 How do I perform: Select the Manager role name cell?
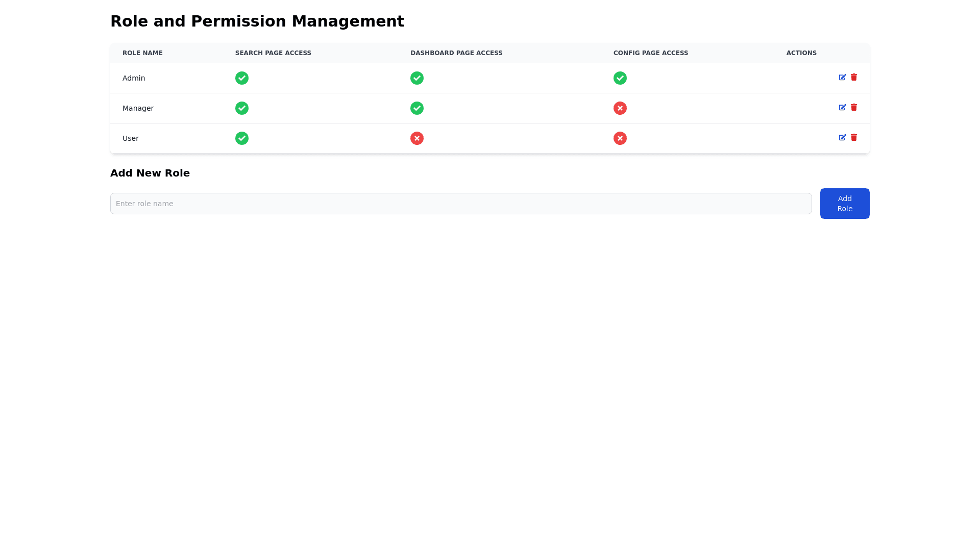138,108
